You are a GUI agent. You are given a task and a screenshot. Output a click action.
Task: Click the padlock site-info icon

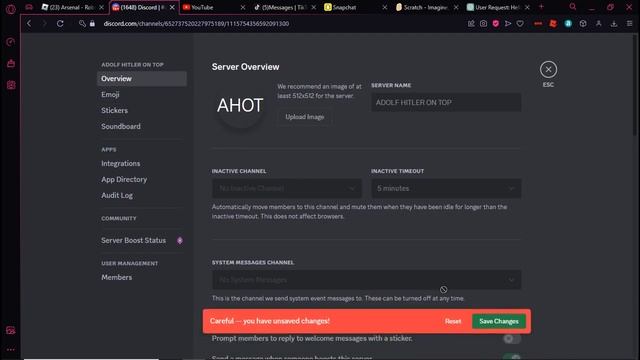pyautogui.click(x=92, y=24)
